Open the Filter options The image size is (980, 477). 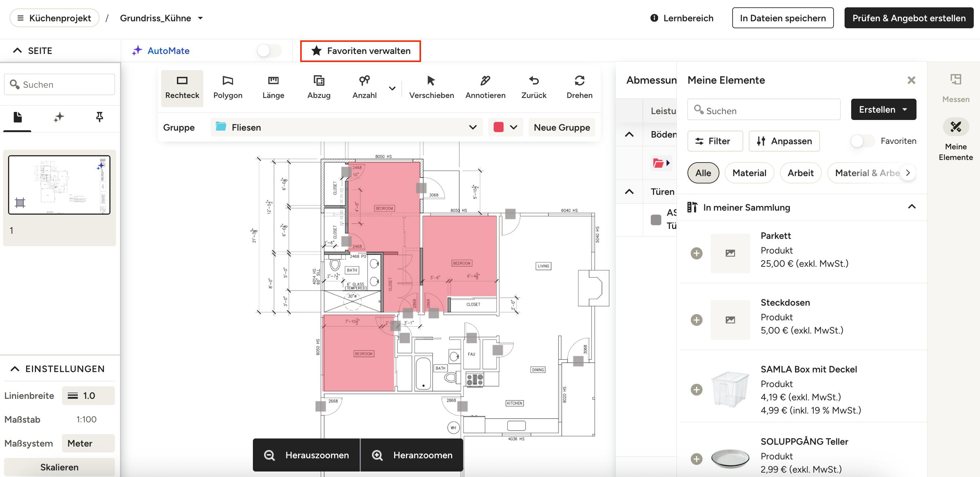pyautogui.click(x=715, y=141)
